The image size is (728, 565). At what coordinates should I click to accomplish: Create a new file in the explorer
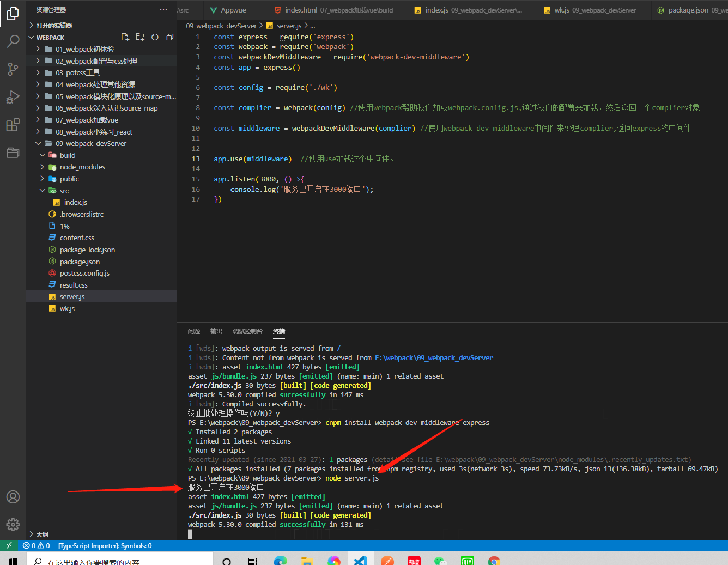125,37
